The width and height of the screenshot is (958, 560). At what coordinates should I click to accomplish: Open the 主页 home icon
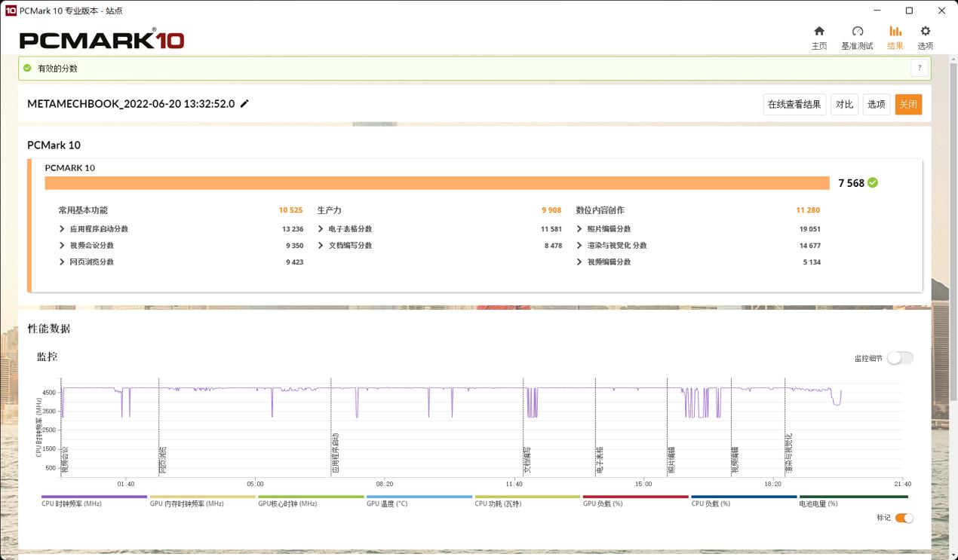tap(819, 32)
